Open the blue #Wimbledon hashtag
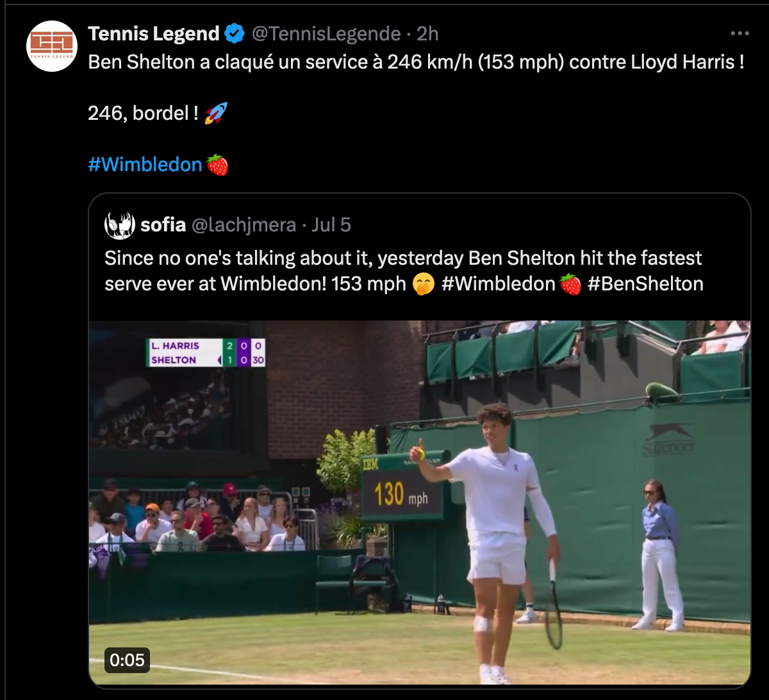The width and height of the screenshot is (769, 700). coord(145,165)
